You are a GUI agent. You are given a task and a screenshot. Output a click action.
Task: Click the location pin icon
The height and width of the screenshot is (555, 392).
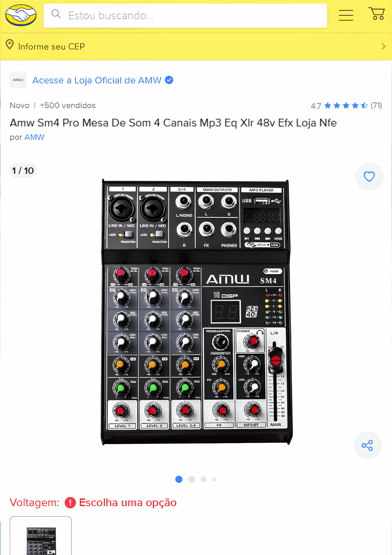coord(10,44)
